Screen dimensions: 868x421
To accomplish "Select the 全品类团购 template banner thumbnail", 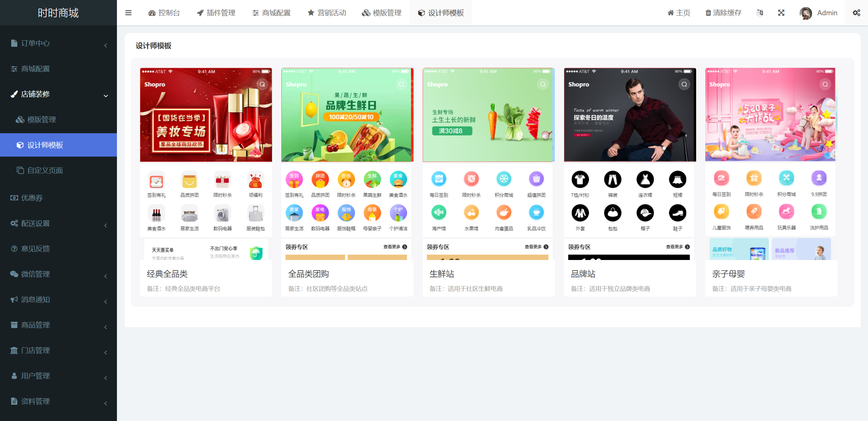I will coord(347,115).
